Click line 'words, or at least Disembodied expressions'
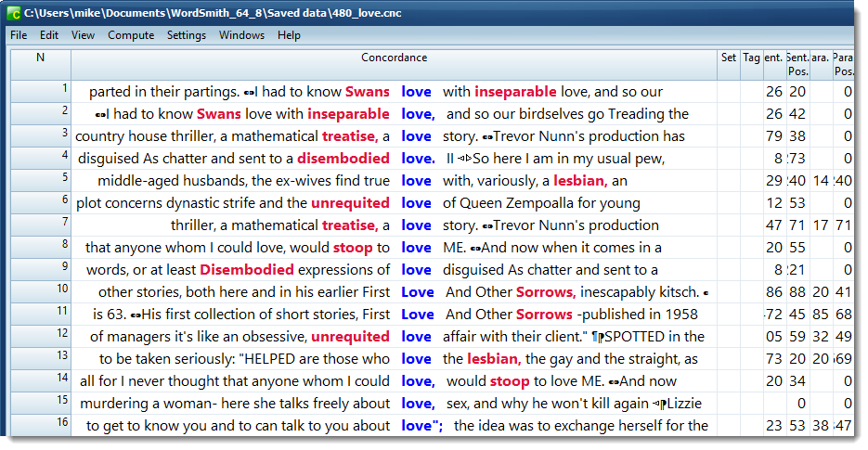Screen dimensions: 868x450 [395, 270]
